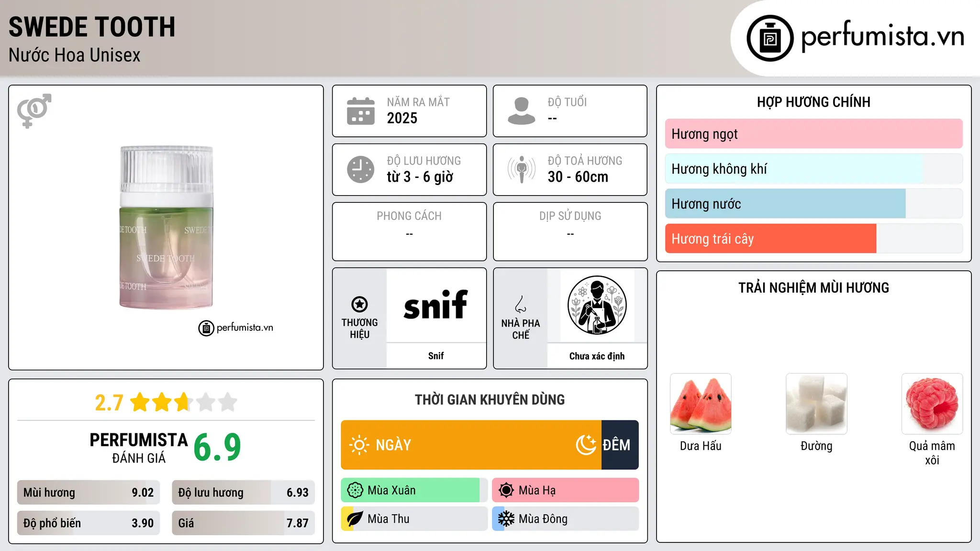Screen dimensions: 980x551
Task: Click the unisex gender symbol icon
Action: coord(34,111)
